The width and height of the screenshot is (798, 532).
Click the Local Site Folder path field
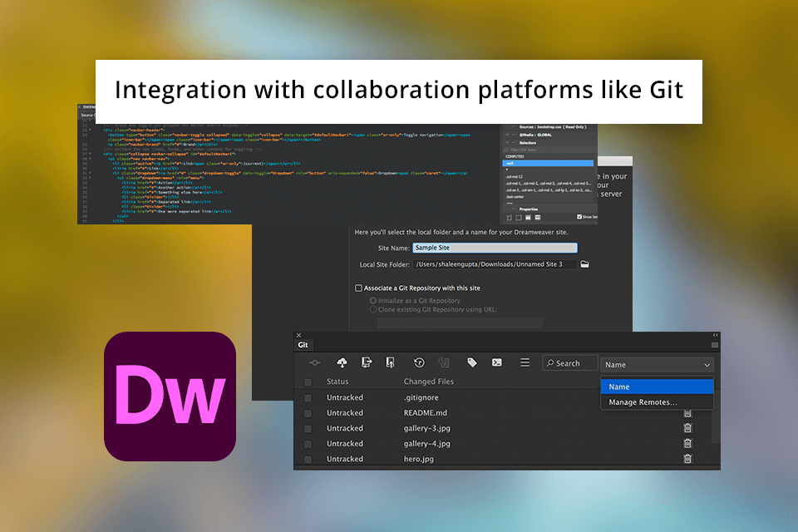(495, 264)
